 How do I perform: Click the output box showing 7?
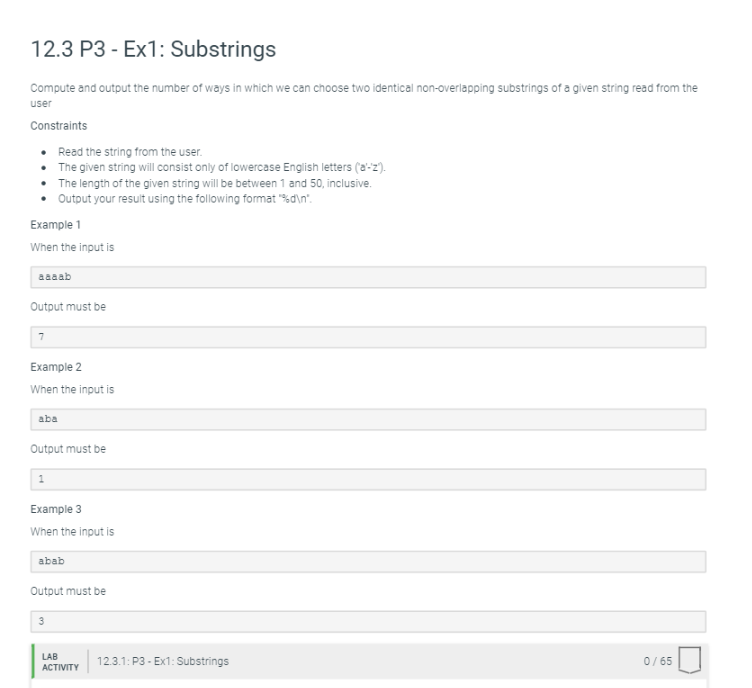[368, 337]
